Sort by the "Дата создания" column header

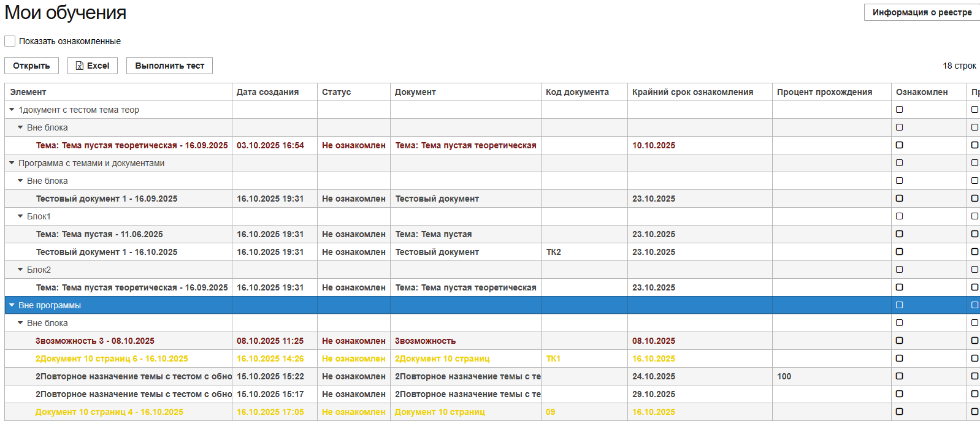275,92
